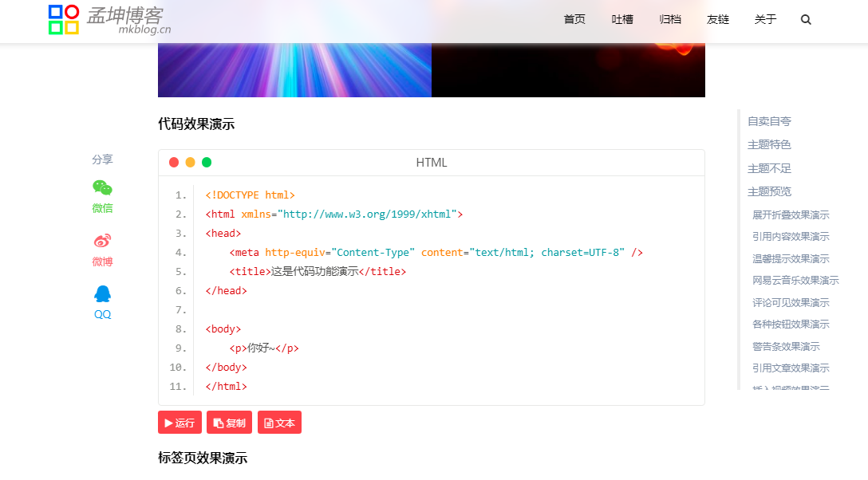The image size is (868, 480).
Task: Open the 归档 archive menu item
Action: tap(670, 20)
